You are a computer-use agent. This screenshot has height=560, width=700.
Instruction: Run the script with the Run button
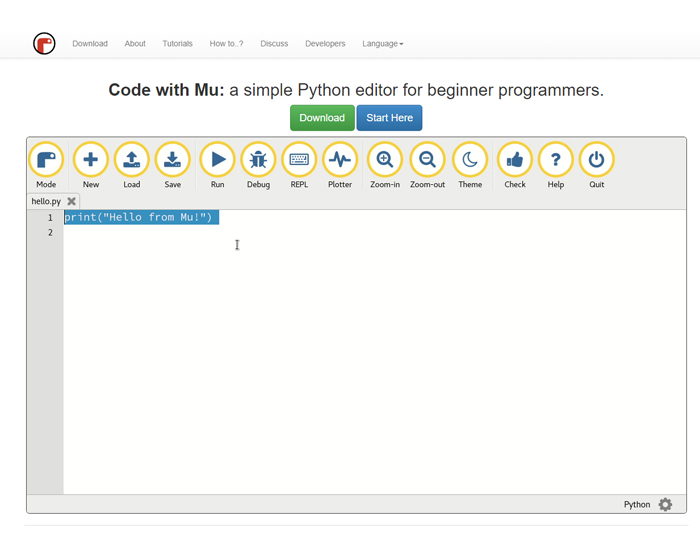tap(217, 160)
